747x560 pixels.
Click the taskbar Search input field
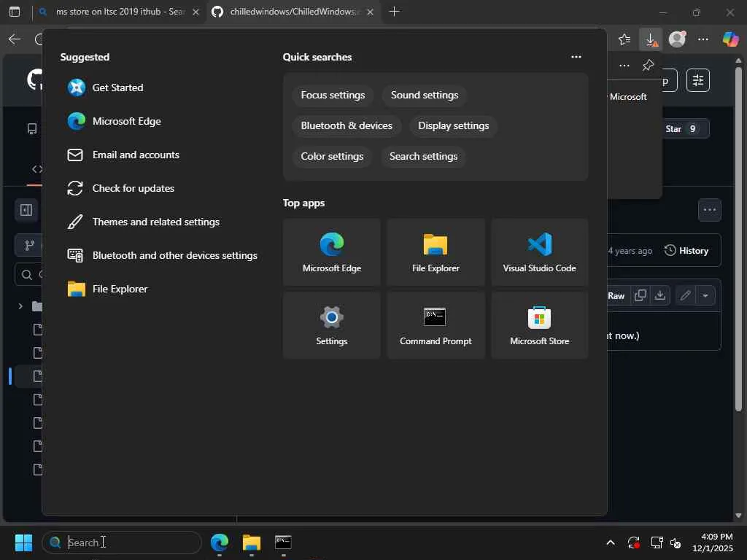pyautogui.click(x=122, y=542)
